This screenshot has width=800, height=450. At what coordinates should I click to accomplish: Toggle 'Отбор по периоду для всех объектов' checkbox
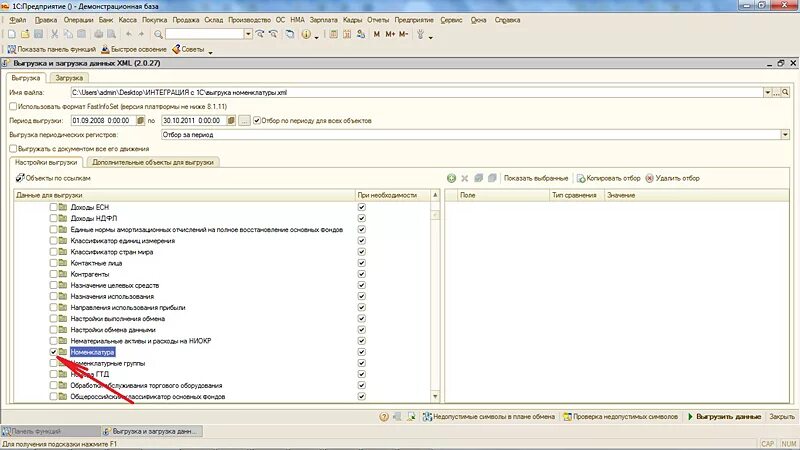[257, 120]
